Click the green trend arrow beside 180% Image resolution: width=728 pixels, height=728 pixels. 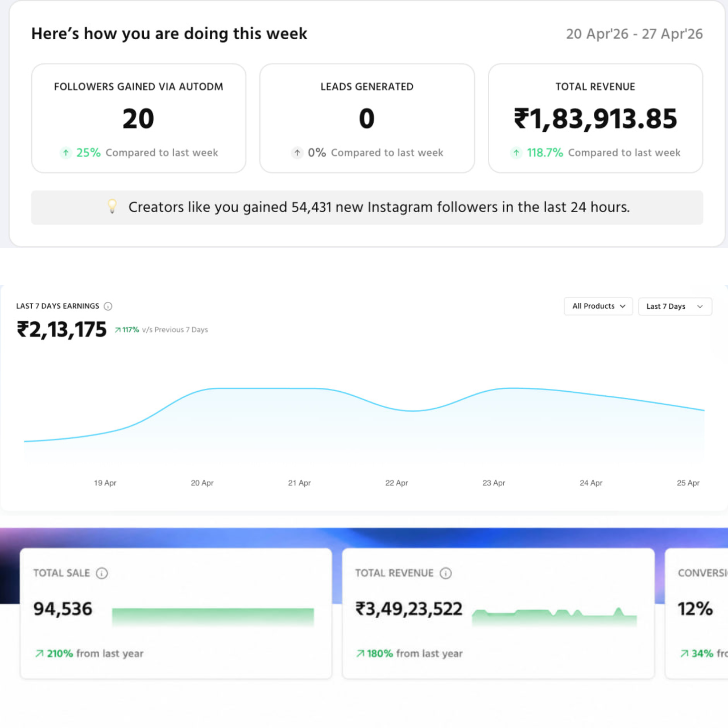tap(360, 653)
